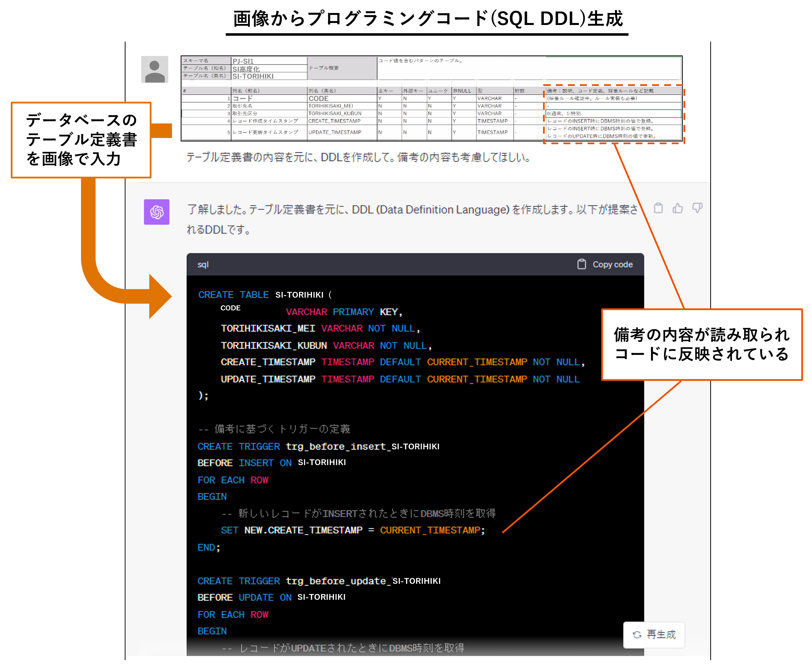Click the Copy code button
Image resolution: width=812 pixels, height=669 pixels.
coord(605,264)
